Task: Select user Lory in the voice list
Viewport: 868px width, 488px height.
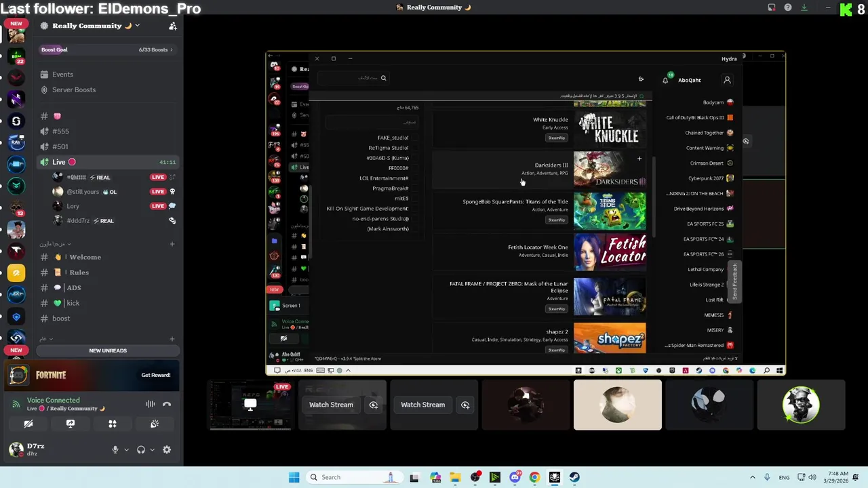Action: [114, 206]
